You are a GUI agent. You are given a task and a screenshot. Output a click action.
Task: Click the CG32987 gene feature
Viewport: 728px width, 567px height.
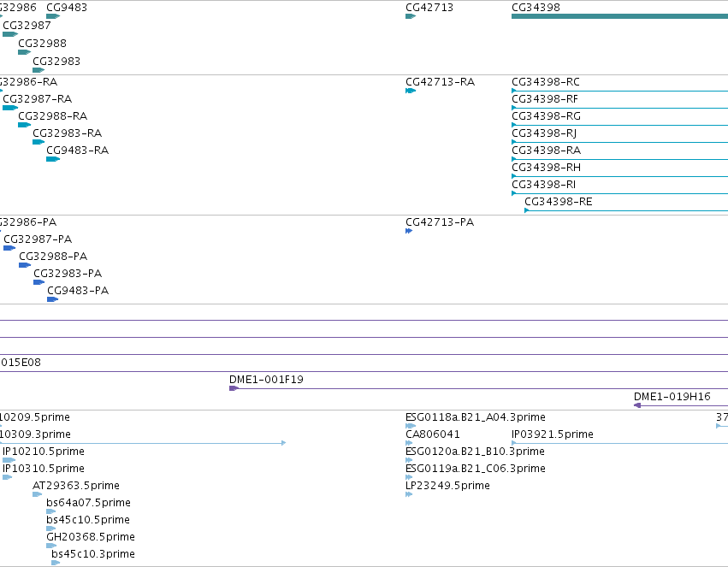[10, 34]
